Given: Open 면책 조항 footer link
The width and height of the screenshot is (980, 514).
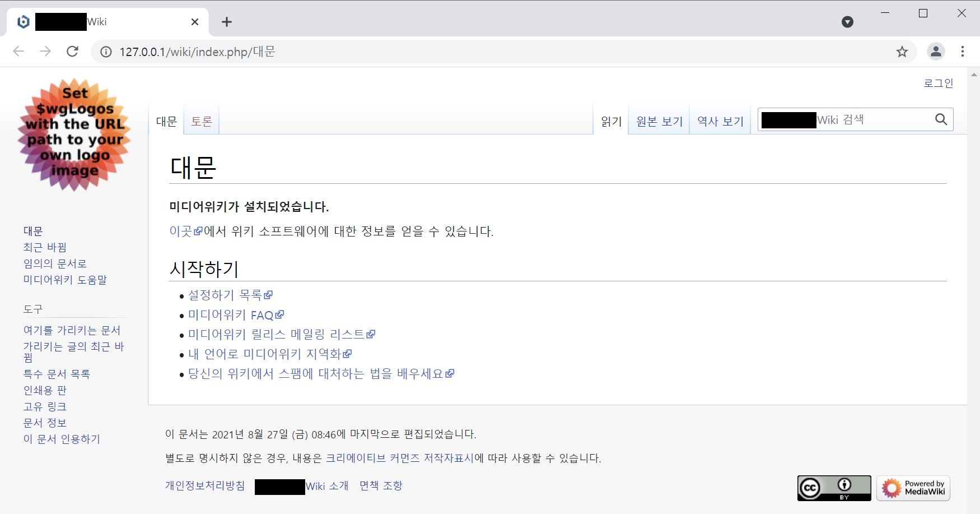Looking at the screenshot, I should tap(381, 485).
